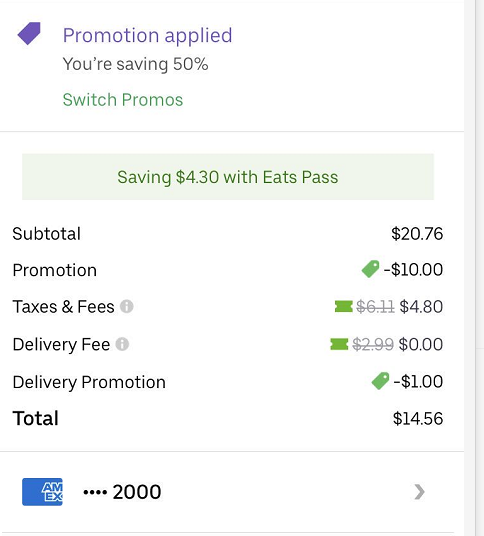Image resolution: width=484 pixels, height=536 pixels.
Task: Click green tag icon beside -$10.00
Action: point(371,269)
